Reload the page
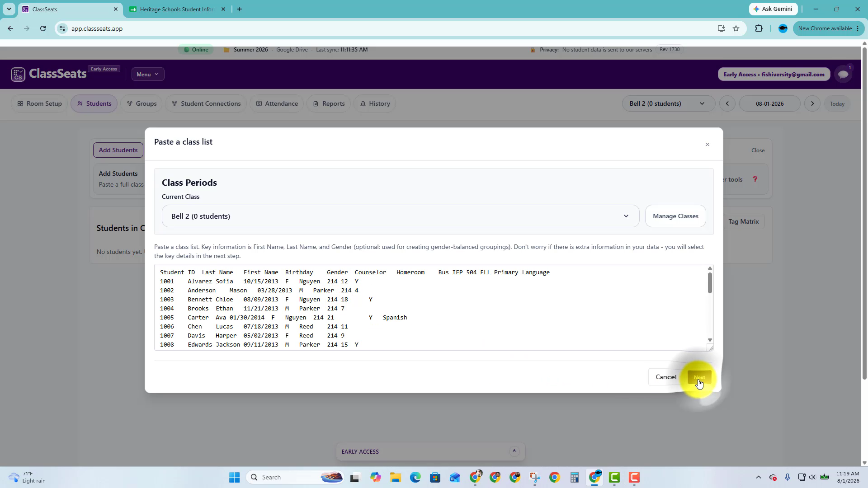 click(43, 28)
